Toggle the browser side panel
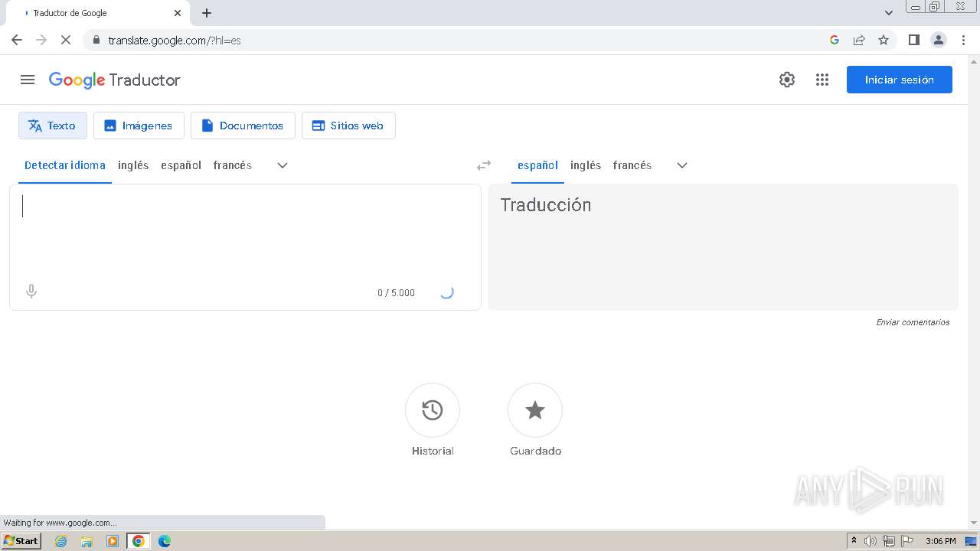Viewport: 980px width, 551px height. (914, 40)
